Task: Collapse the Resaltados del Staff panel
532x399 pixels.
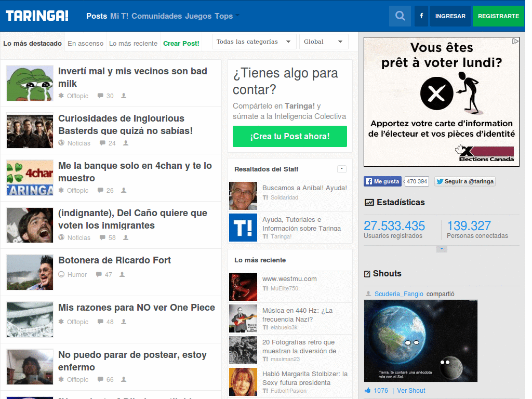Action: (x=342, y=169)
